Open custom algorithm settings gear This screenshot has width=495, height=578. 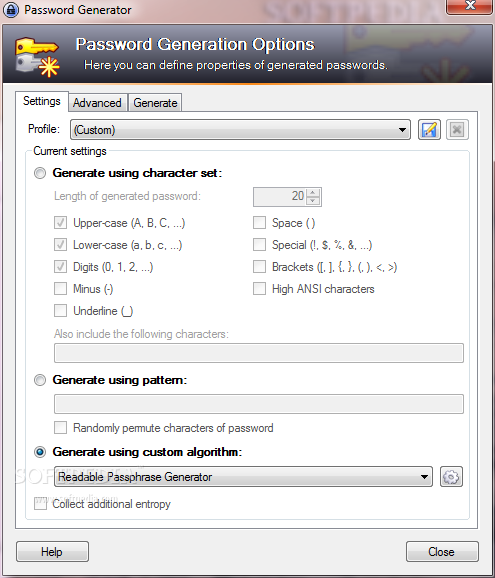pyautogui.click(x=451, y=477)
